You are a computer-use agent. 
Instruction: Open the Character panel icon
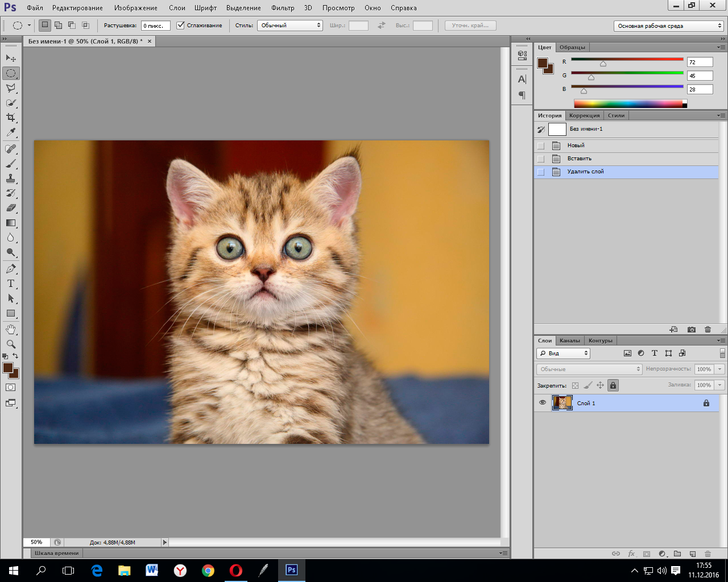tap(522, 80)
